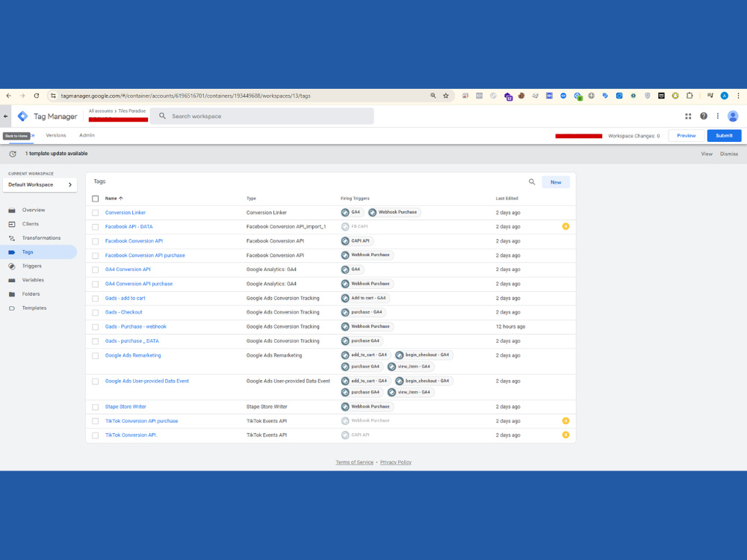Click the All accounts breadcrumb

[101, 111]
